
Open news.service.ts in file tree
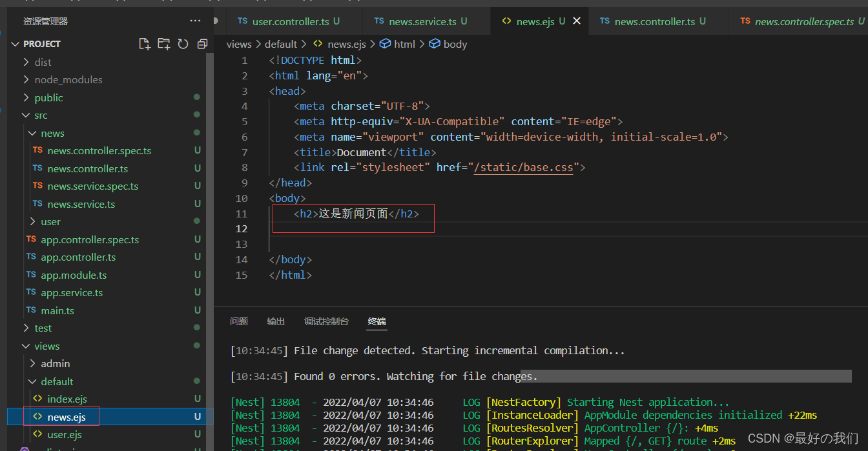coord(81,204)
